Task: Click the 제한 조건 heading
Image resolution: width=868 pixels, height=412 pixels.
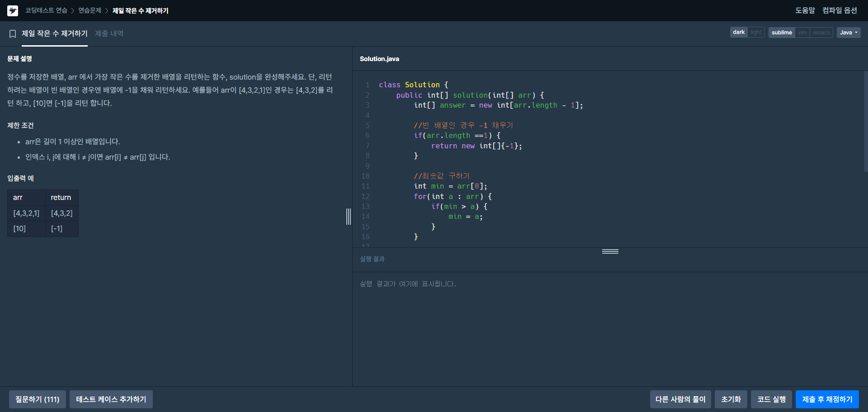Action: 20,125
